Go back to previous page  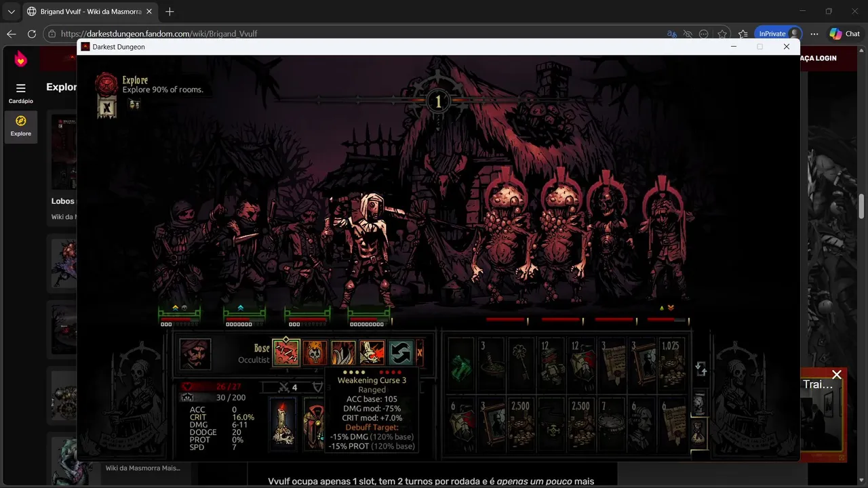coord(11,34)
